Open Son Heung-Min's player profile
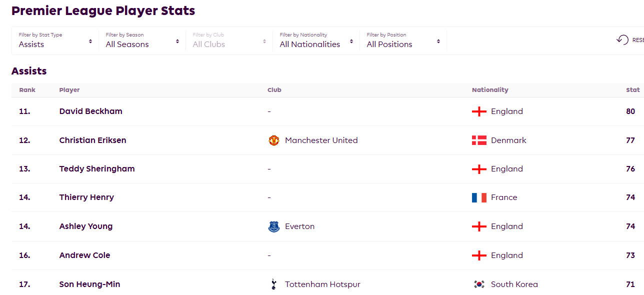 tap(89, 284)
